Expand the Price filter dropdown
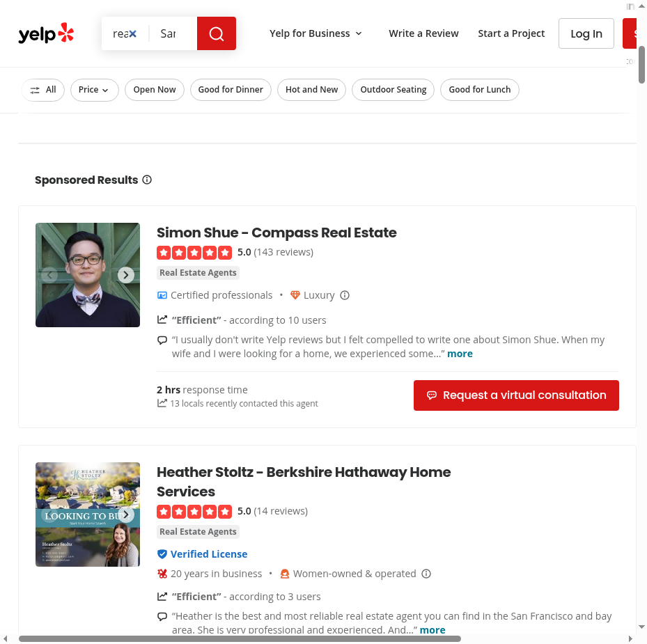The image size is (647, 644). (95, 90)
